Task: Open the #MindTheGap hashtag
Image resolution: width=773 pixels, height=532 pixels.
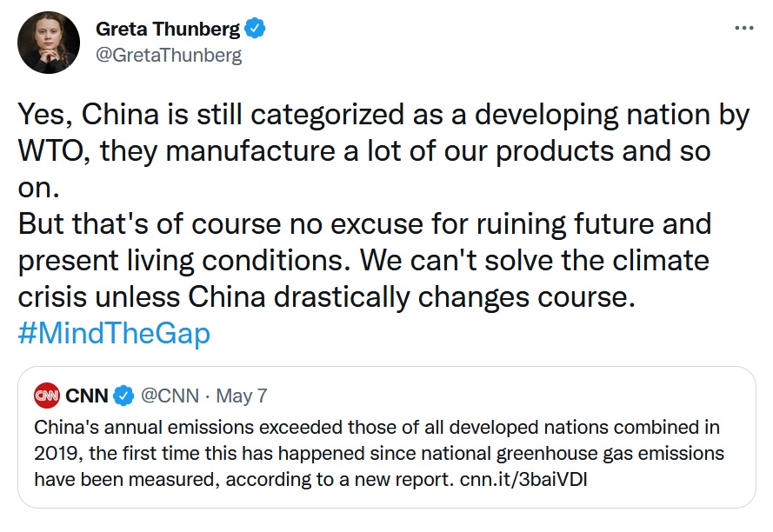Action: pyautogui.click(x=114, y=333)
